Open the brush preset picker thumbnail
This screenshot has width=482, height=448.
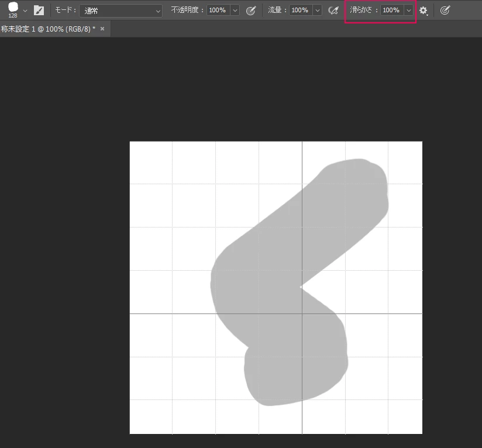(x=13, y=10)
